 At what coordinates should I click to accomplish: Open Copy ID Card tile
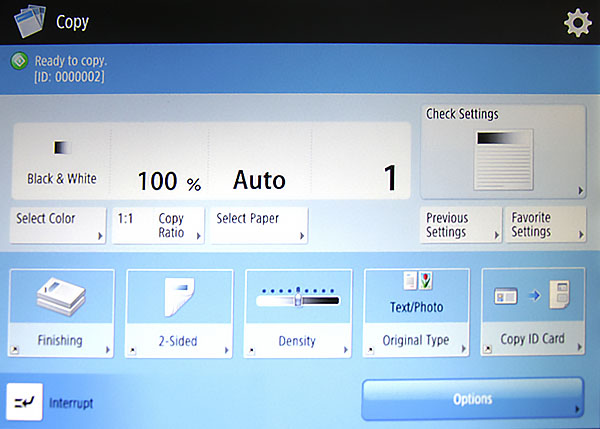click(533, 312)
